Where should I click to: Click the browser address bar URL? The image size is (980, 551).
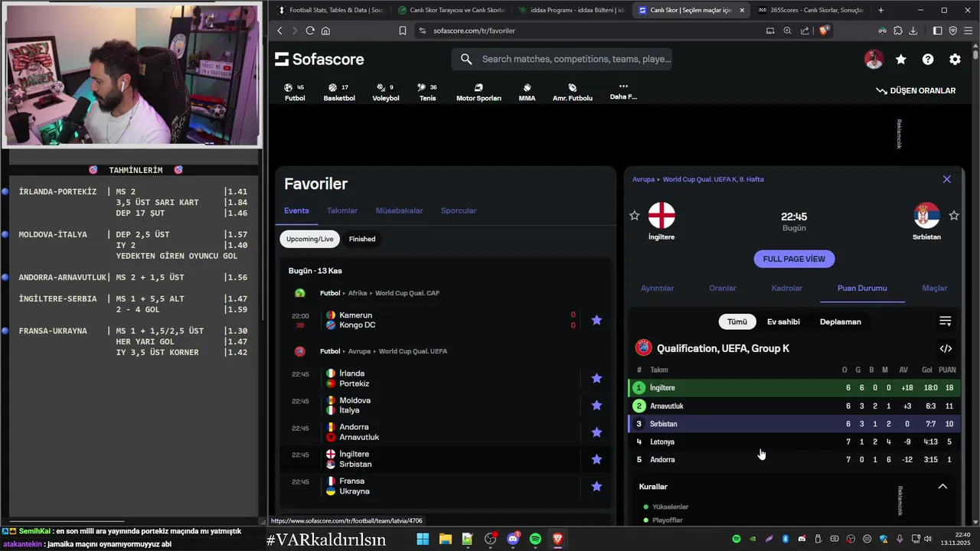(x=474, y=31)
